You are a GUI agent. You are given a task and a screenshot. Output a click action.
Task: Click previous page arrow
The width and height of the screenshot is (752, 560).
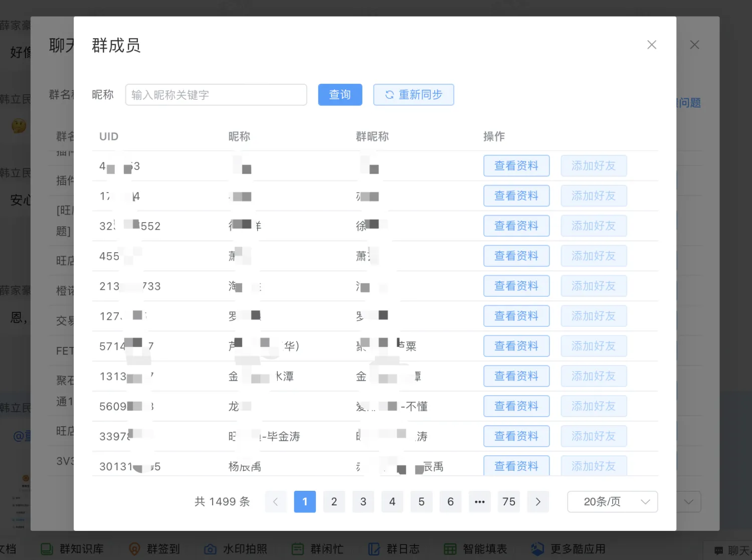point(276,501)
